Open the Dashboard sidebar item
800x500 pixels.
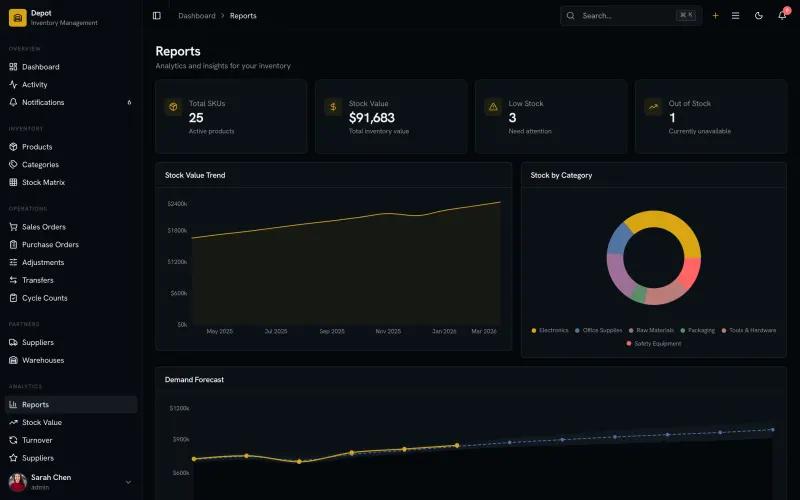click(70, 67)
